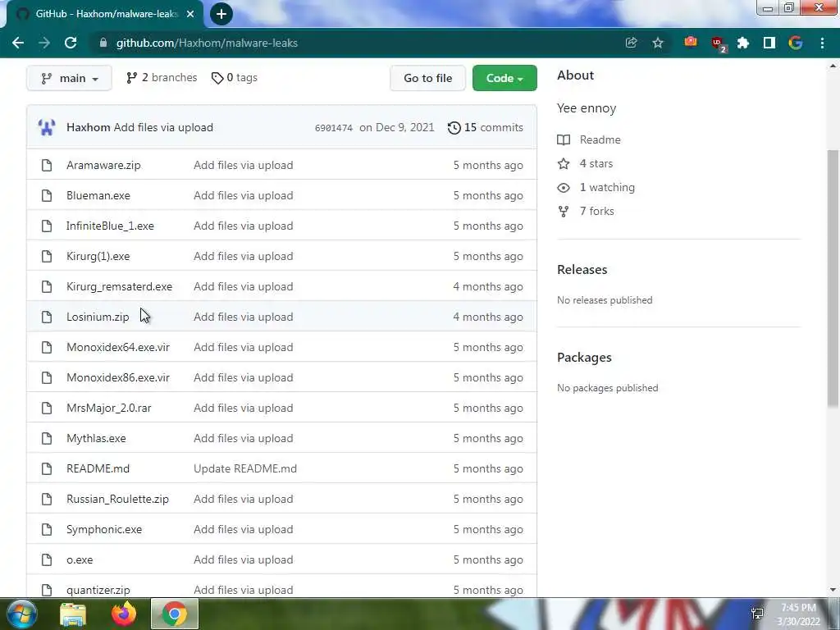Open the Chrome three-dot menu
The width and height of the screenshot is (840, 630).
point(822,43)
